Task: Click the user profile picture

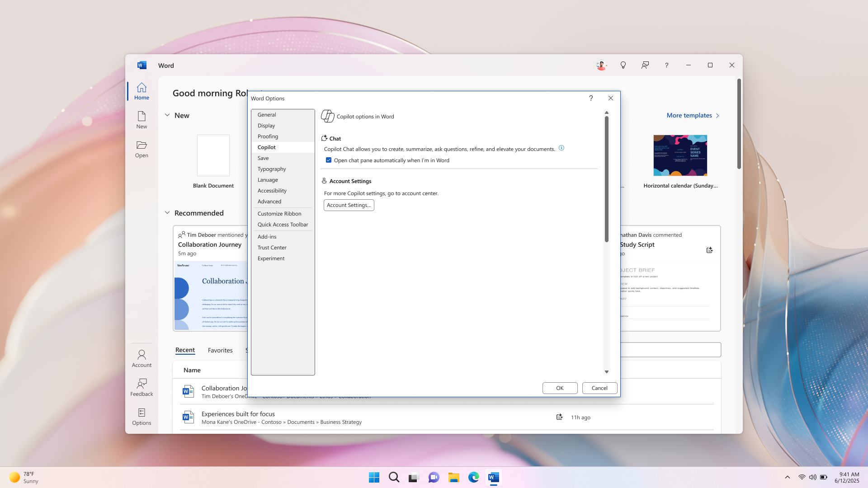Action: (601, 65)
